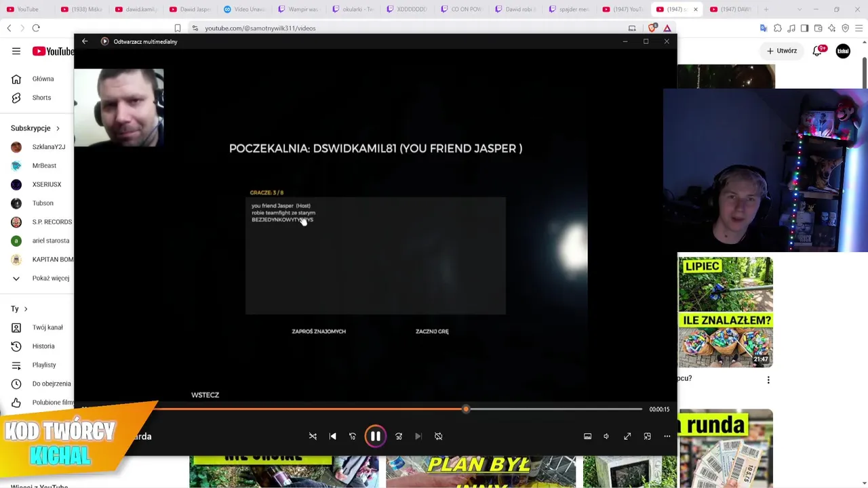Viewport: 868px width, 488px height.
Task: Click the YouTube logo
Action: (x=53, y=52)
